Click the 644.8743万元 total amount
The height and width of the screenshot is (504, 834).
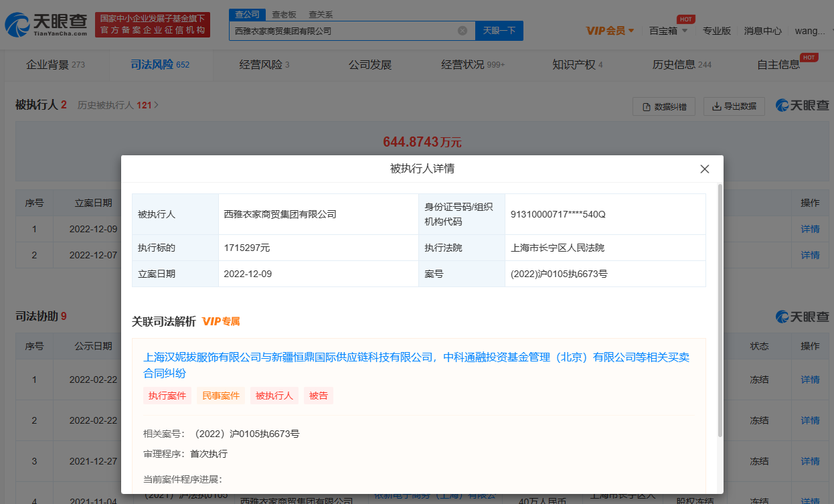point(422,142)
